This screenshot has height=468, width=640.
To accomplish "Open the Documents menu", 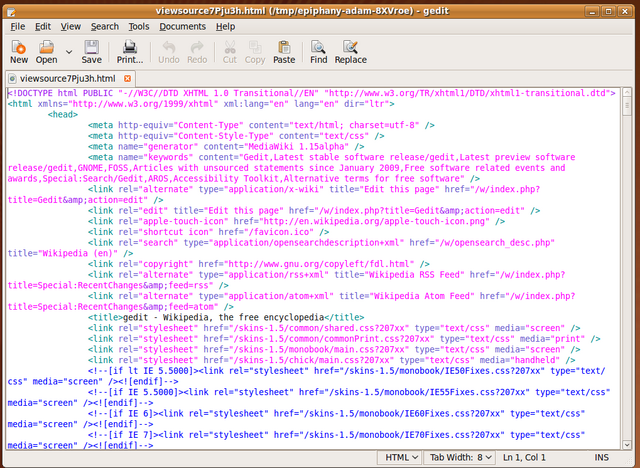I will 182,27.
